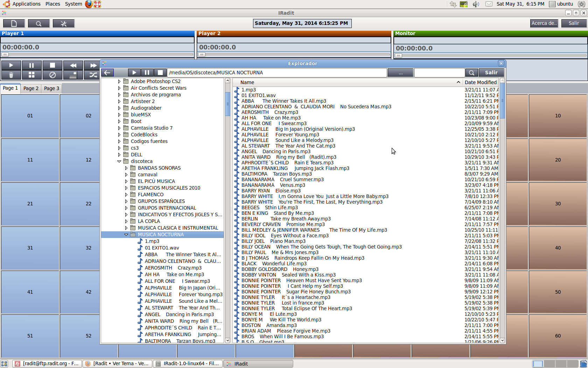Switch to Page 3 tab

pyautogui.click(x=51, y=88)
